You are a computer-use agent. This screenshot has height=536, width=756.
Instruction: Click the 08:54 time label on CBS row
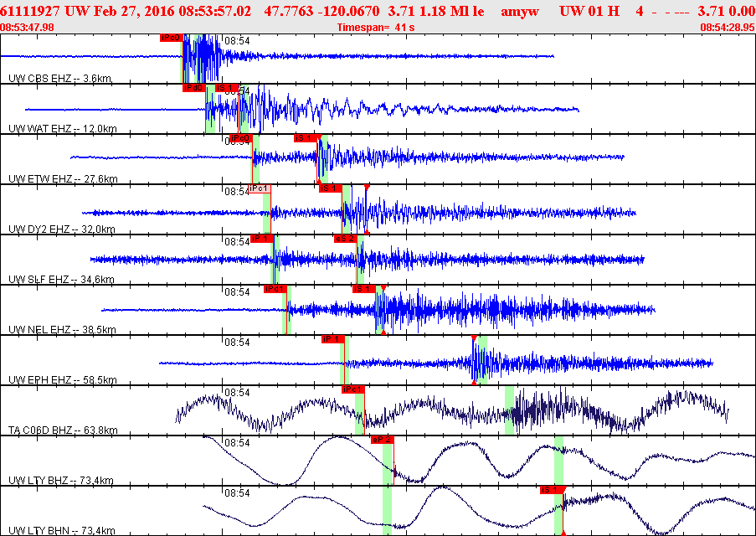tap(237, 42)
